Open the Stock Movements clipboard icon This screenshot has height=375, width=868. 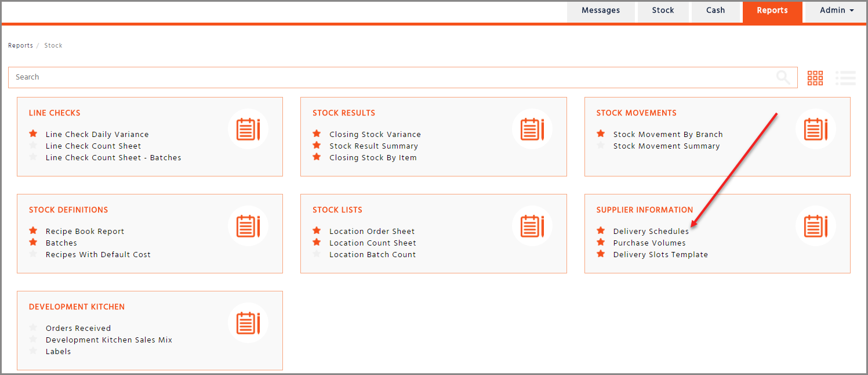(x=816, y=129)
